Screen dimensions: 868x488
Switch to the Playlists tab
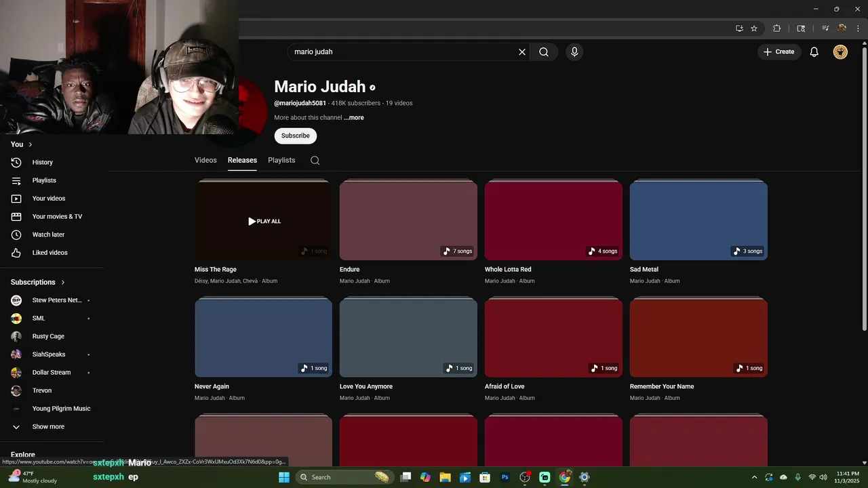tap(281, 160)
